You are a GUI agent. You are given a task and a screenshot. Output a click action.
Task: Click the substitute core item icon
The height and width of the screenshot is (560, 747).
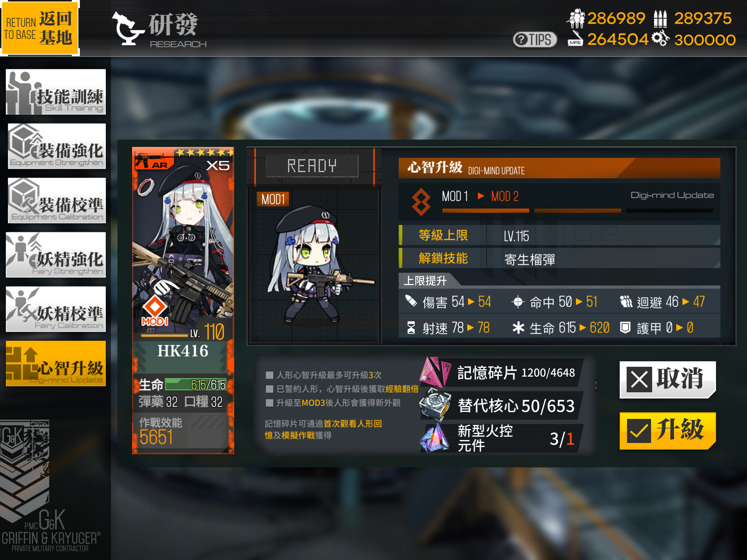point(434,405)
